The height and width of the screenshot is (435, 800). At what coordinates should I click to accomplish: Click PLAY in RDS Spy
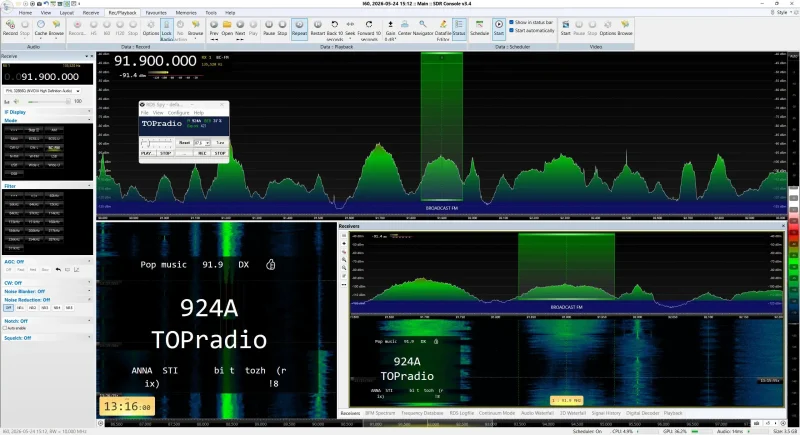tap(147, 153)
